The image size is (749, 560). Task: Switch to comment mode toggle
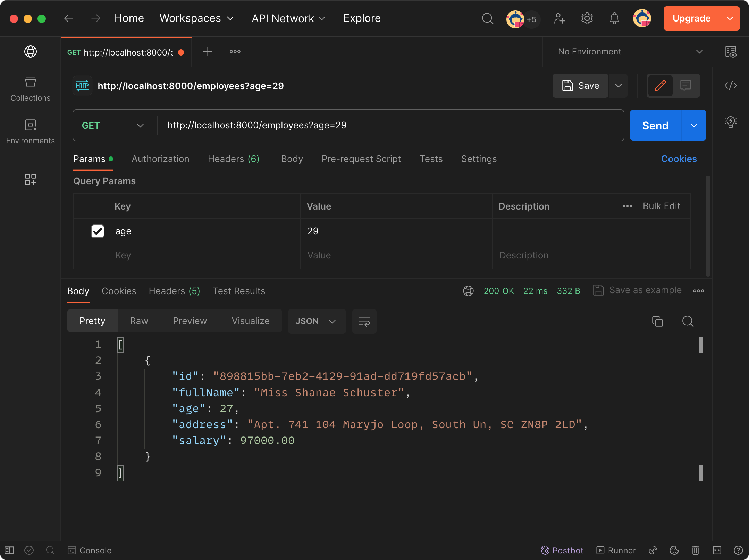point(685,86)
